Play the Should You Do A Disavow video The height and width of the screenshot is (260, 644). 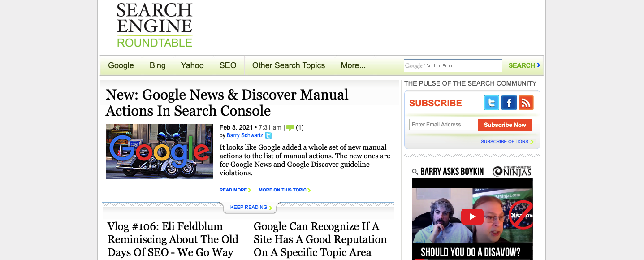click(472, 217)
